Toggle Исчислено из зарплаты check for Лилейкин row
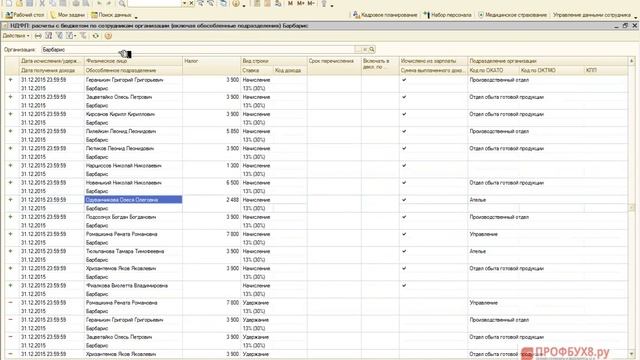Viewport: 640px width, 360px height. [x=404, y=131]
